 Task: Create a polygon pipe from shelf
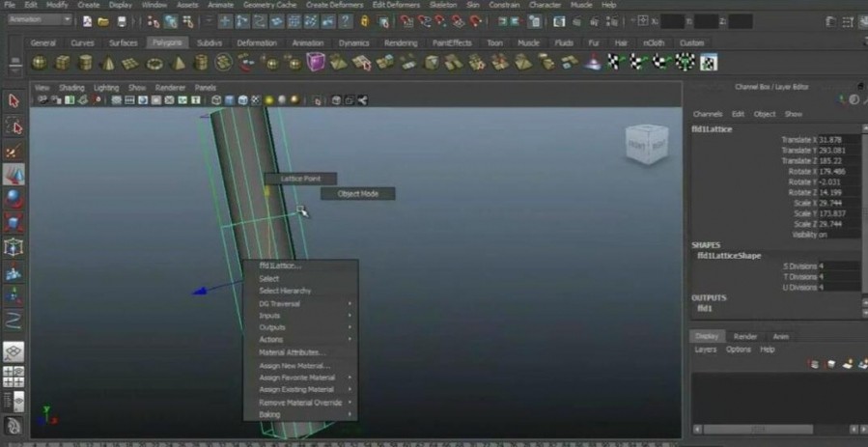[201, 63]
